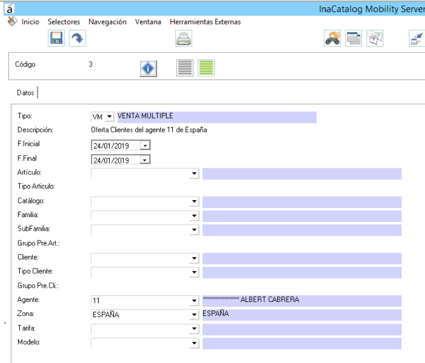Click the Save floppy disk icon

tap(56, 38)
